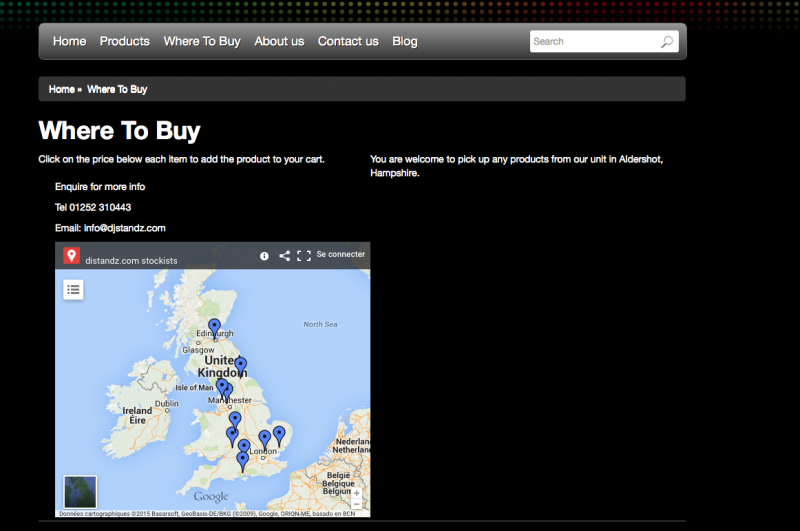Open the map info icon
This screenshot has width=800, height=531.
click(264, 256)
